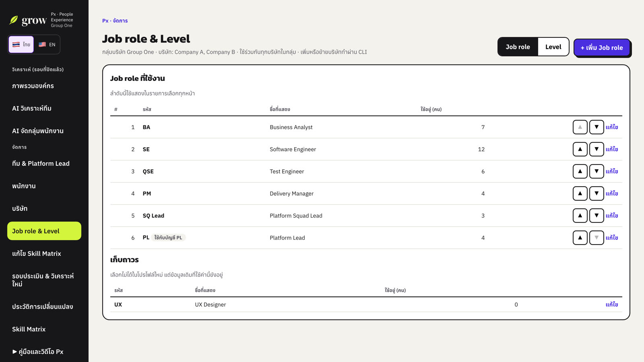644x362 pixels.
Task: Open ประวัติการเปลี่ยนแปลง page
Action: tap(44, 306)
